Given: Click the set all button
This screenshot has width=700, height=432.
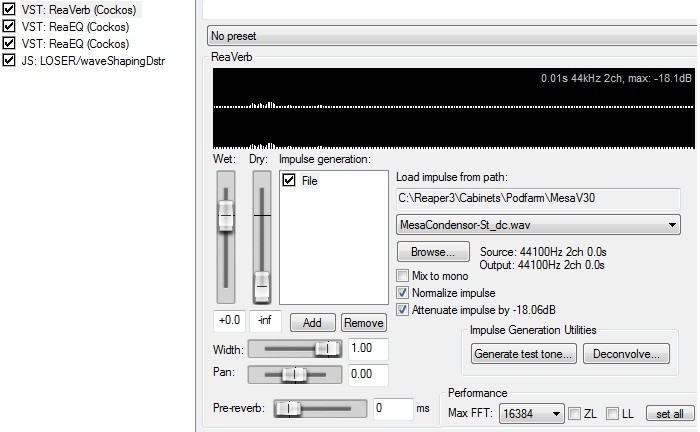Looking at the screenshot, I should tap(670, 414).
